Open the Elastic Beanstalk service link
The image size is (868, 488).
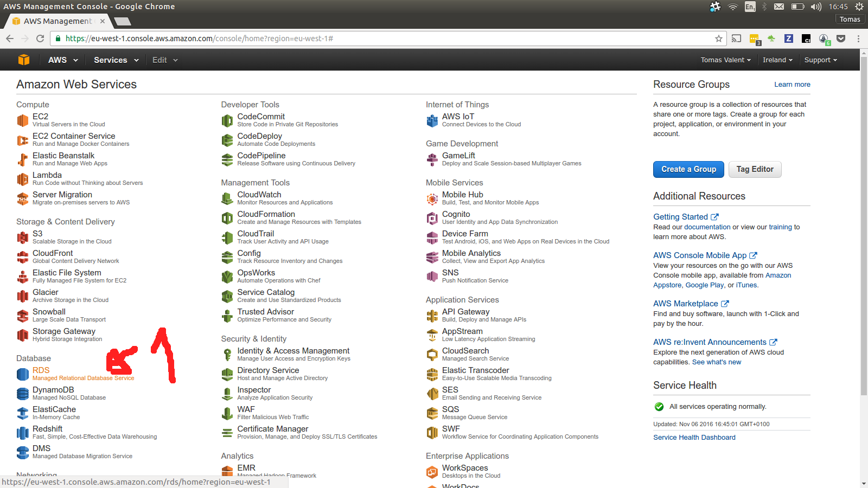click(63, 156)
